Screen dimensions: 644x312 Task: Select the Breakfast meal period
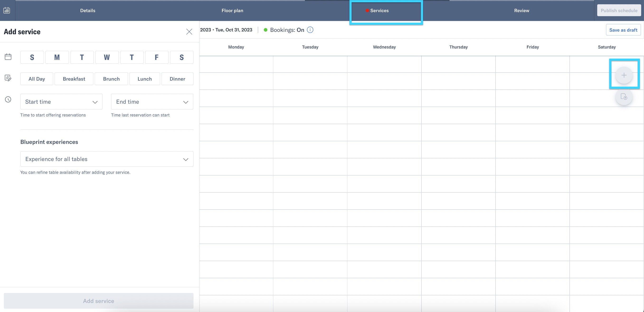point(74,79)
